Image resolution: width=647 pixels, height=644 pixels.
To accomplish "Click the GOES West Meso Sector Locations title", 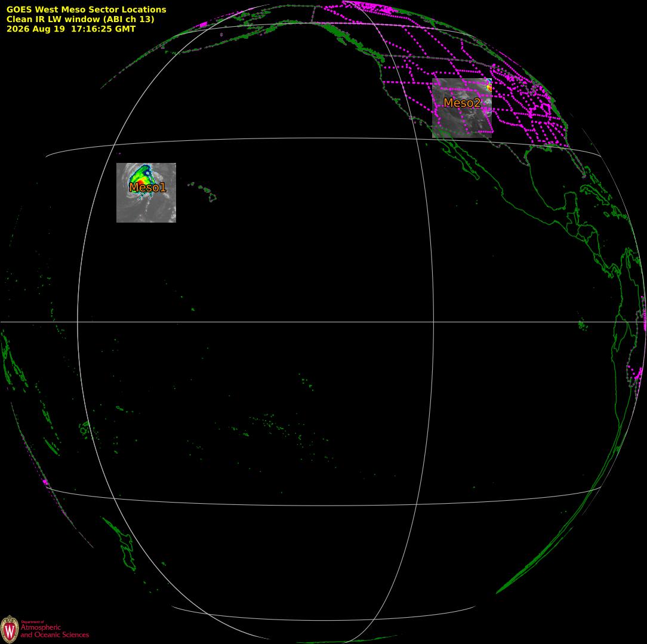I will pyautogui.click(x=86, y=10).
